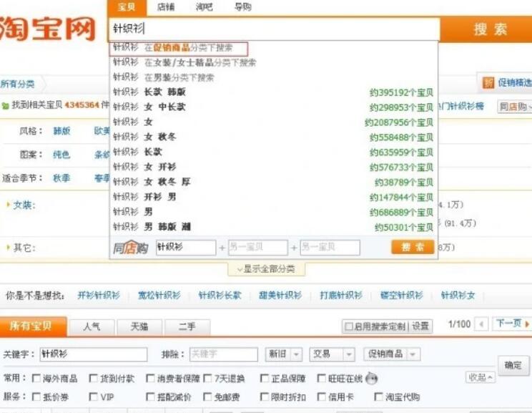Viewport: 532px width, 413px height.
Task: Tick the 抵价券 checkbox
Action: [x=36, y=397]
